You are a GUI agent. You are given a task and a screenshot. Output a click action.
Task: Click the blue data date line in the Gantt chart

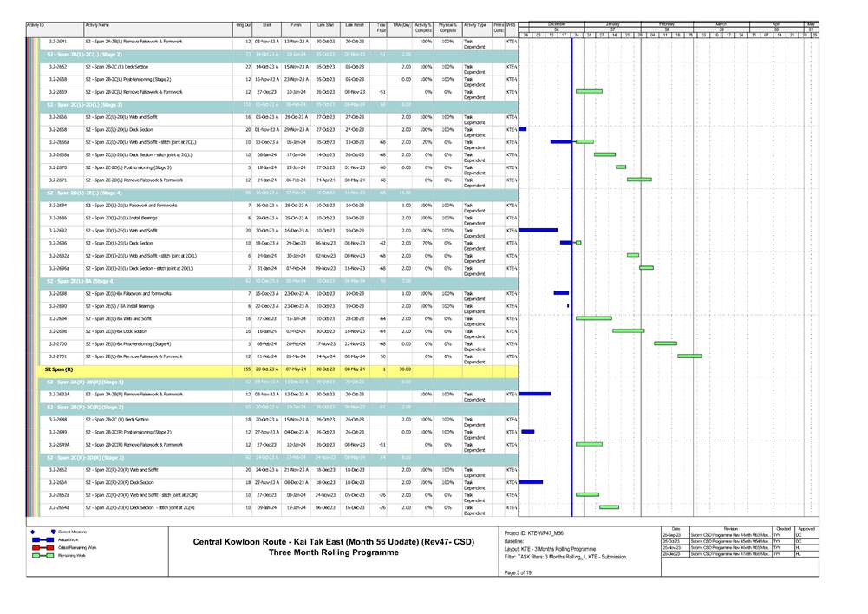tap(572, 260)
